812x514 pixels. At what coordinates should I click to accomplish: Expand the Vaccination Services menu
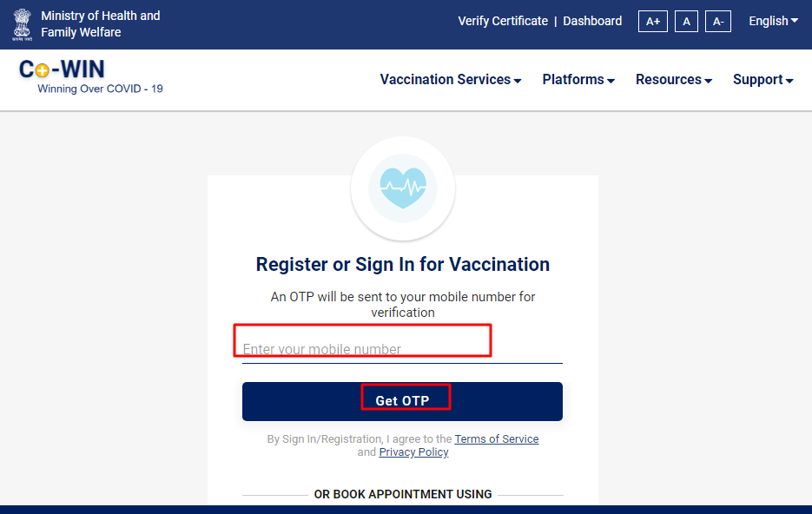click(x=451, y=80)
